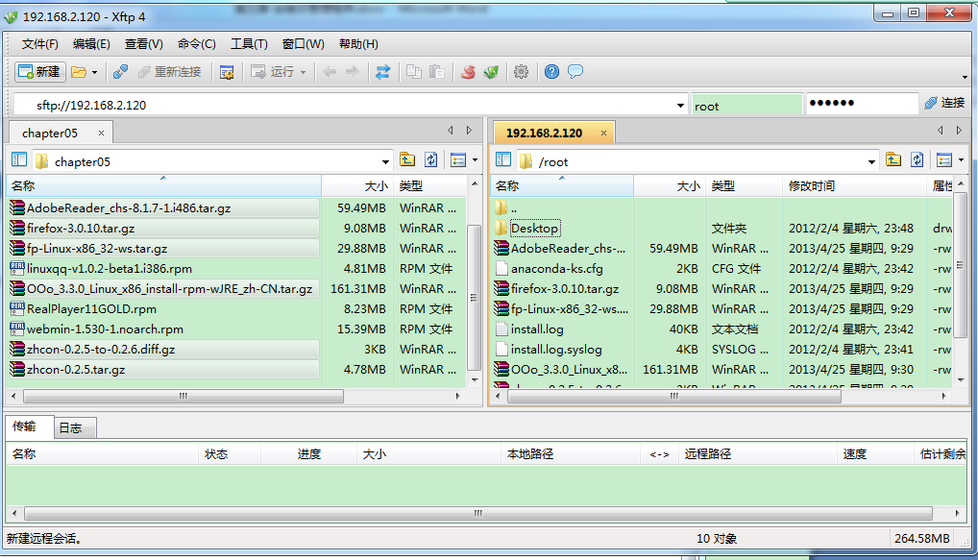Expand remote view mode dropdown arrow

pos(961,160)
